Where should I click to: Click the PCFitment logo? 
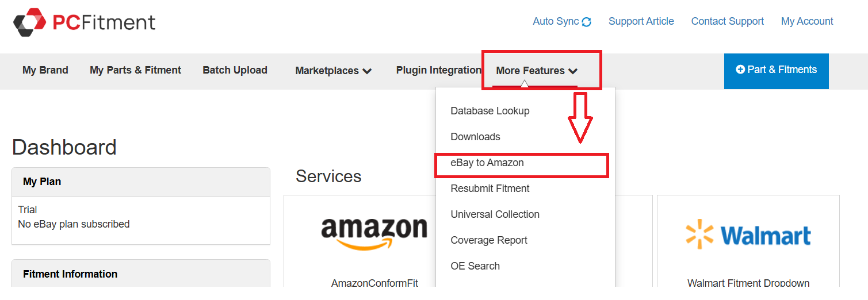click(x=84, y=22)
